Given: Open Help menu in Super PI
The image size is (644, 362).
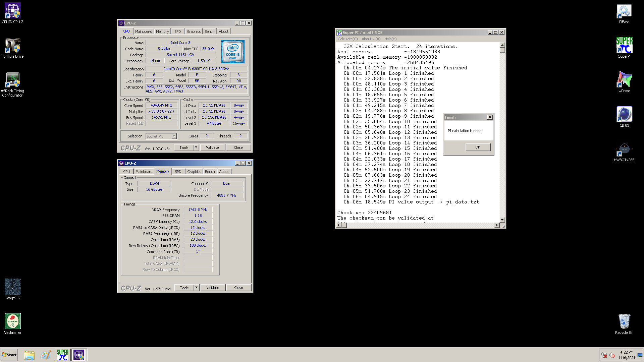Looking at the screenshot, I should [x=390, y=39].
